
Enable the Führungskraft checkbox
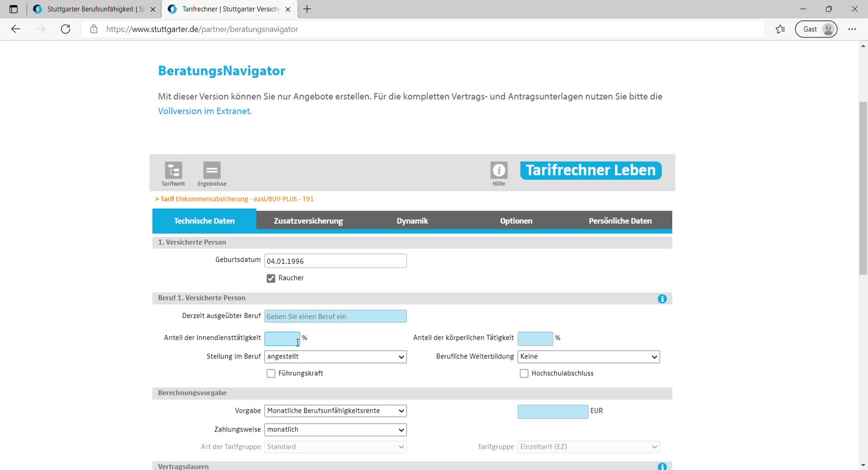(271, 374)
